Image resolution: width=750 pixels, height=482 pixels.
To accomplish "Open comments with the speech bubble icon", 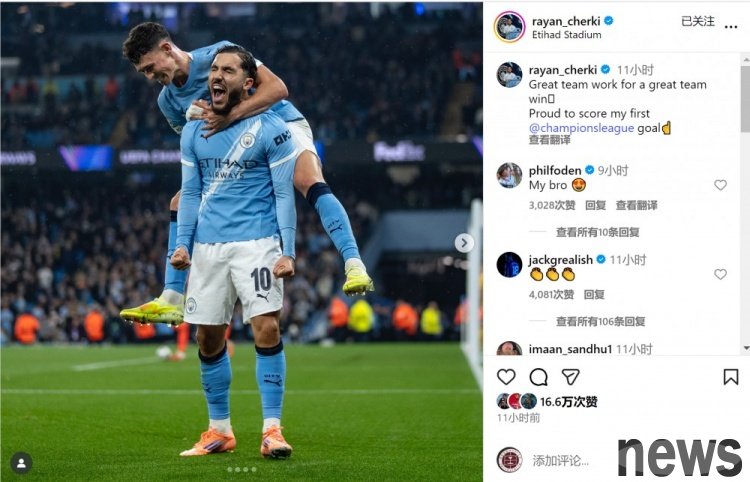I will 538,377.
